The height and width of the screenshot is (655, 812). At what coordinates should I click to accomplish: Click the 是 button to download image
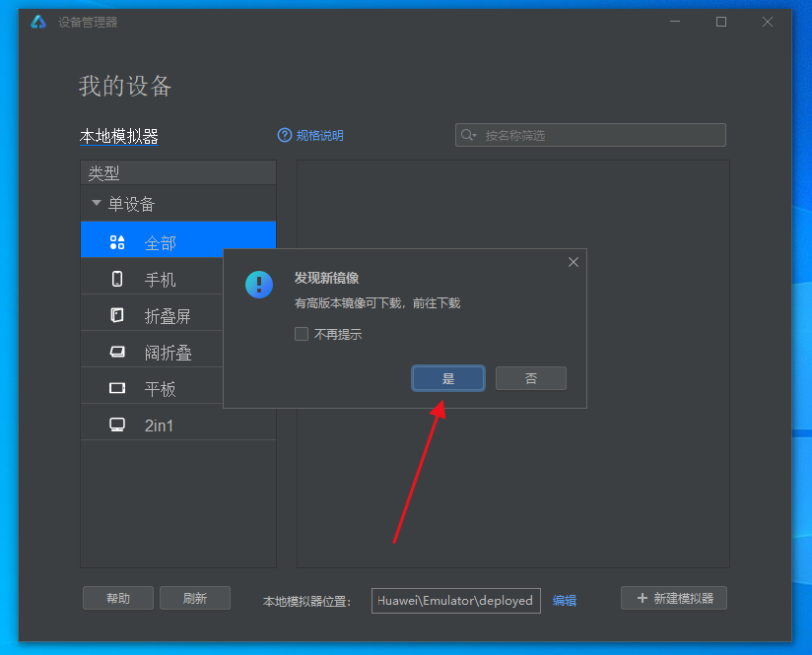coord(448,378)
